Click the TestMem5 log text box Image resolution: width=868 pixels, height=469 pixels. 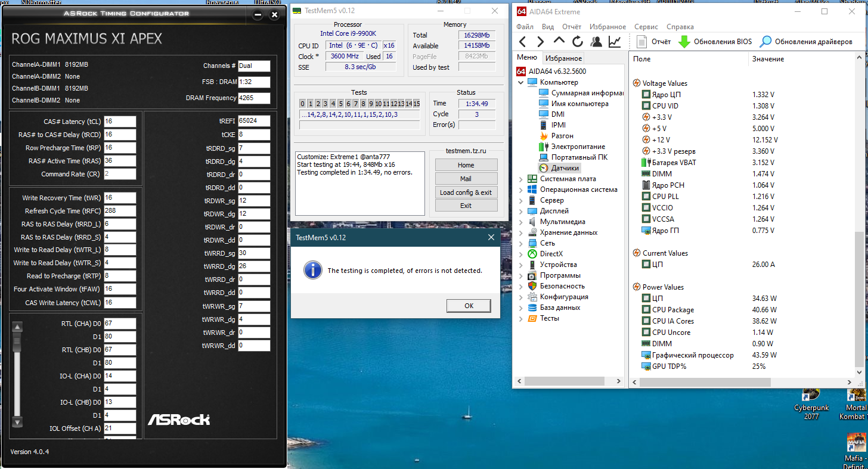[360, 184]
